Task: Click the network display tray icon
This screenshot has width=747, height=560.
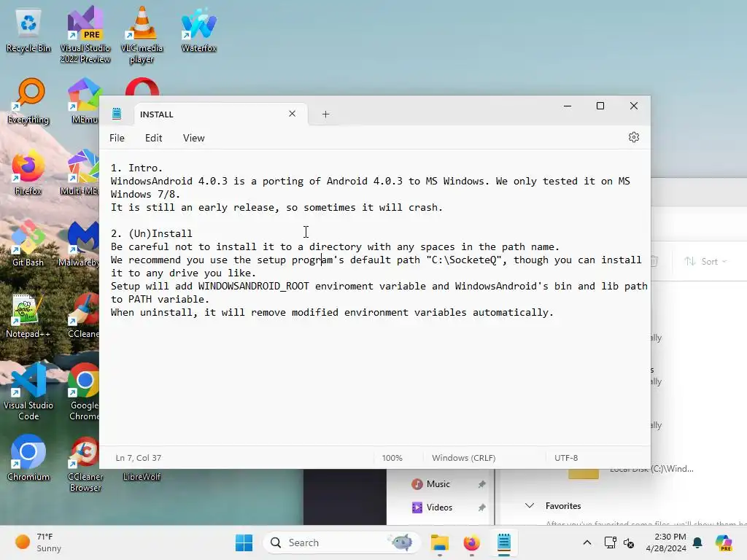Action: (610, 542)
